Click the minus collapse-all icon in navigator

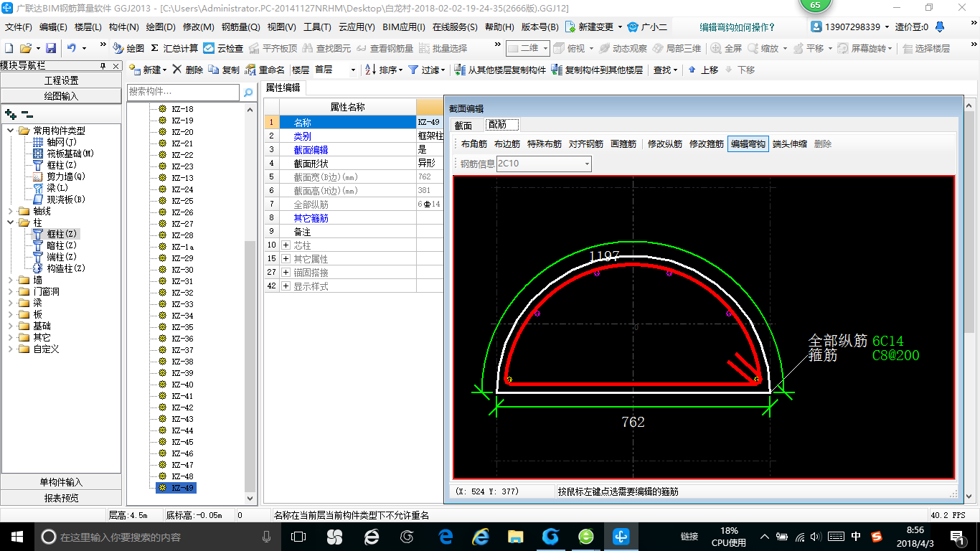[x=27, y=113]
